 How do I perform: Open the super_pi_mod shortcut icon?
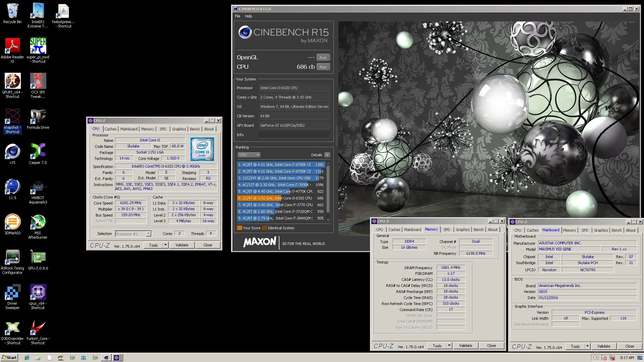click(38, 51)
